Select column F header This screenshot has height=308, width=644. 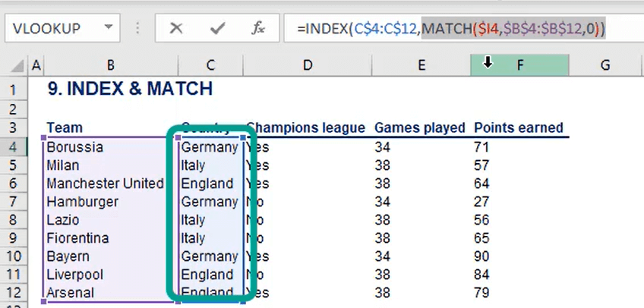(x=519, y=64)
